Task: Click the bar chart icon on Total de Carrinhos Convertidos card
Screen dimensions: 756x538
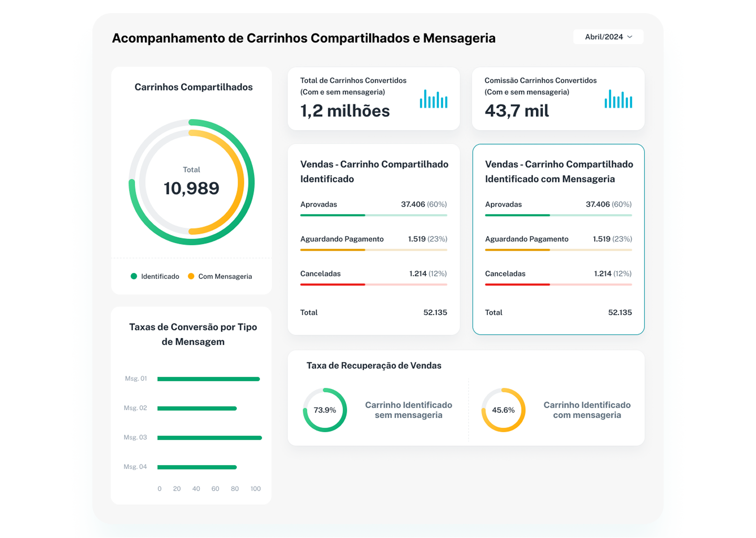Action: pyautogui.click(x=433, y=98)
